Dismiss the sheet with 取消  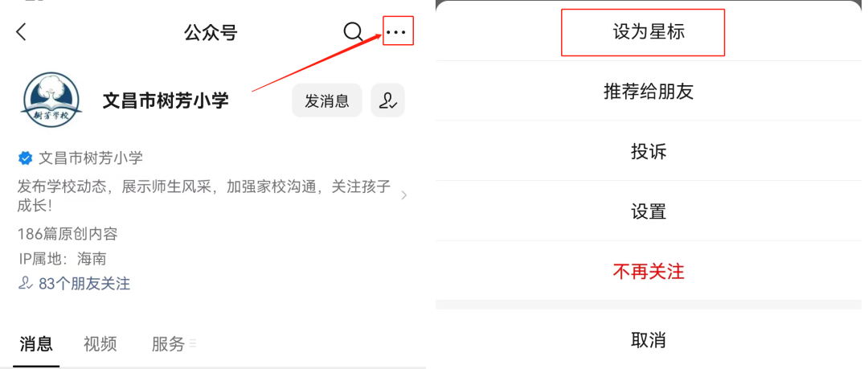click(649, 339)
